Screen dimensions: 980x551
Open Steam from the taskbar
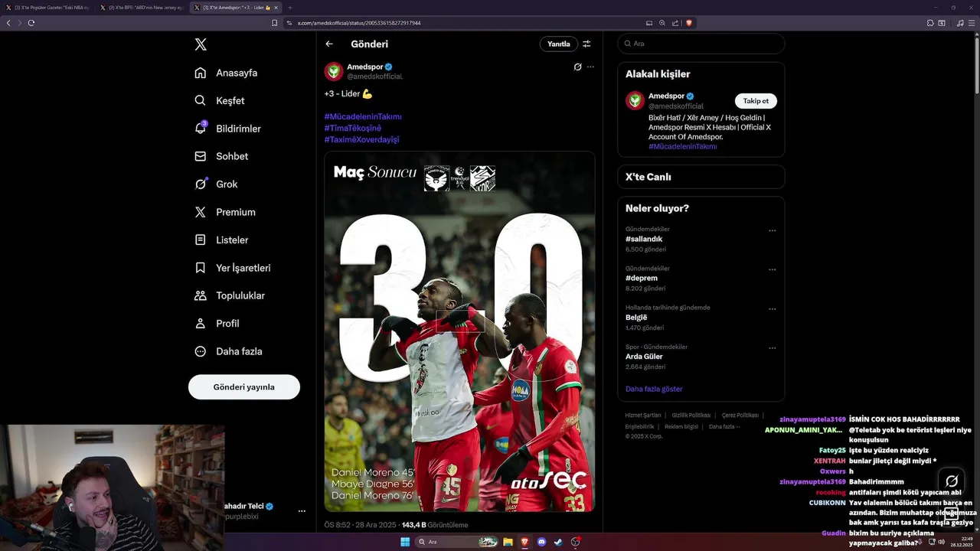click(559, 542)
